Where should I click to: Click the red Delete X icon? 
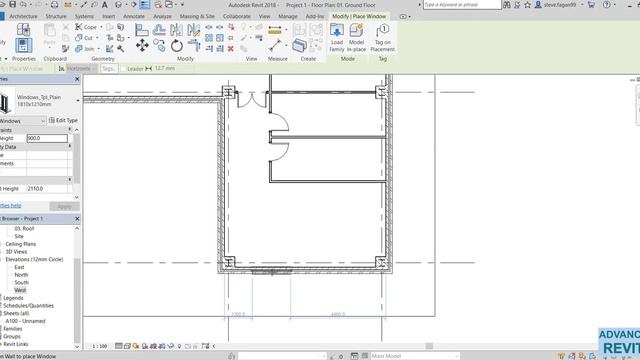[x=231, y=49]
